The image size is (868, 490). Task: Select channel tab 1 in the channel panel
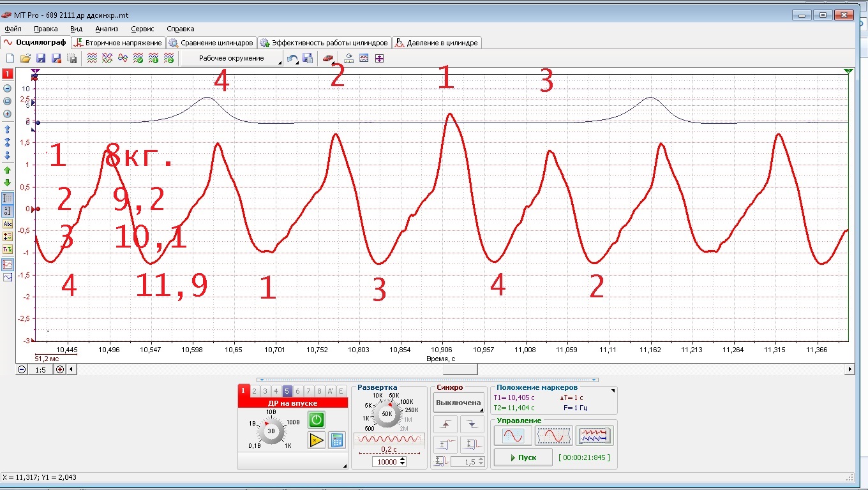coord(243,391)
